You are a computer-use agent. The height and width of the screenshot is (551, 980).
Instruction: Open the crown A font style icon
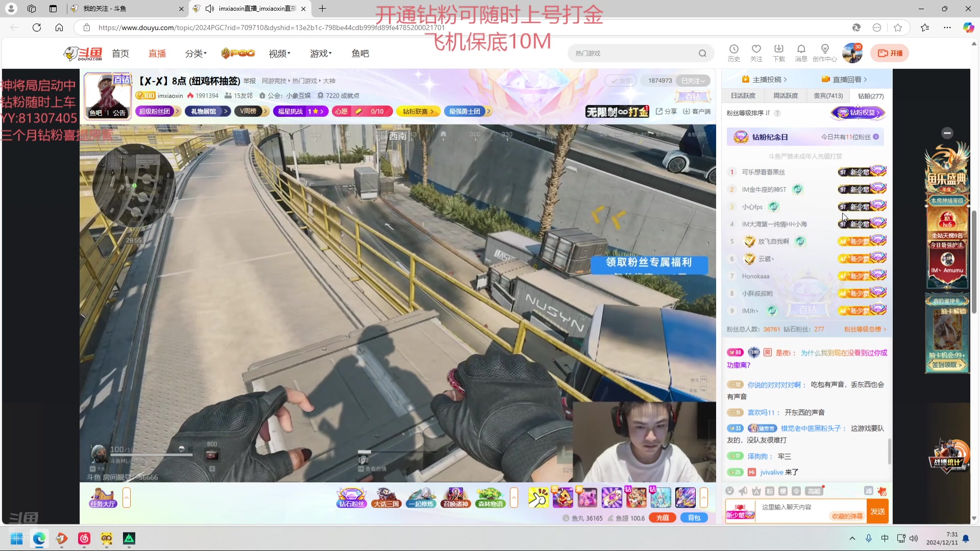tap(756, 491)
